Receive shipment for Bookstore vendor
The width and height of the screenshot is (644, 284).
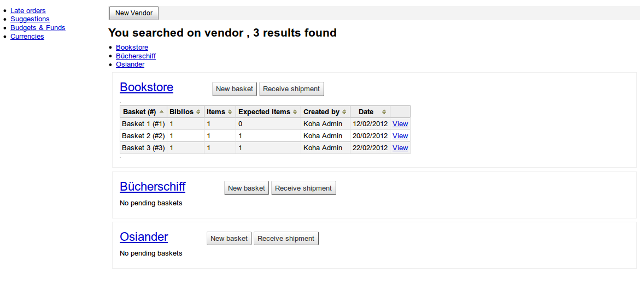[x=291, y=89]
